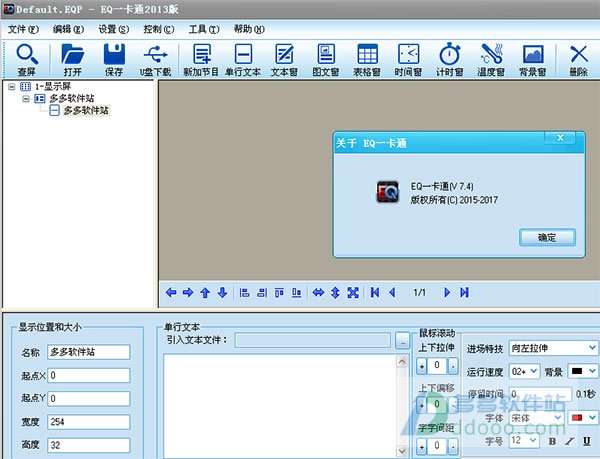
Task: Align window to right edge icon
Action: click(x=262, y=293)
